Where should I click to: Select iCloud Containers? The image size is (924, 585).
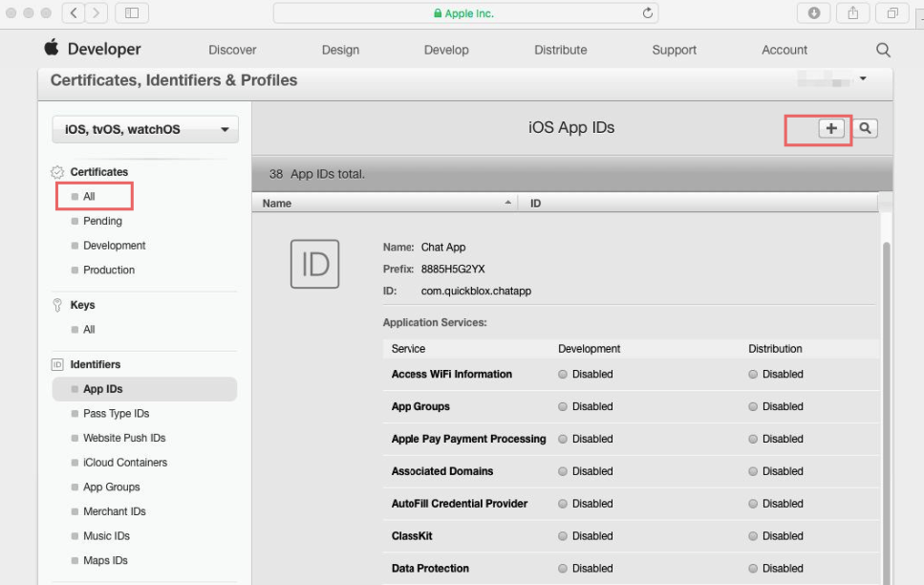[x=125, y=463]
